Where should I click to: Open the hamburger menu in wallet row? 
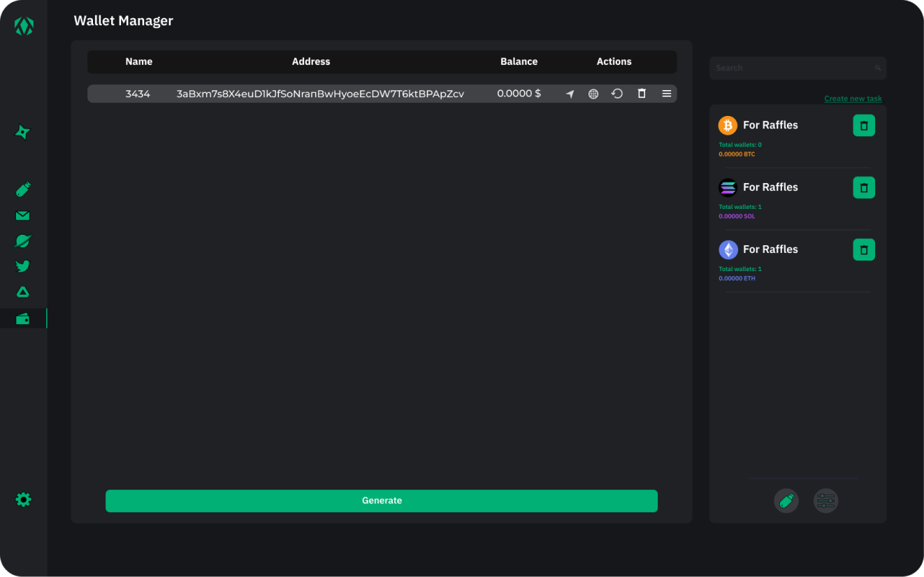pyautogui.click(x=667, y=94)
